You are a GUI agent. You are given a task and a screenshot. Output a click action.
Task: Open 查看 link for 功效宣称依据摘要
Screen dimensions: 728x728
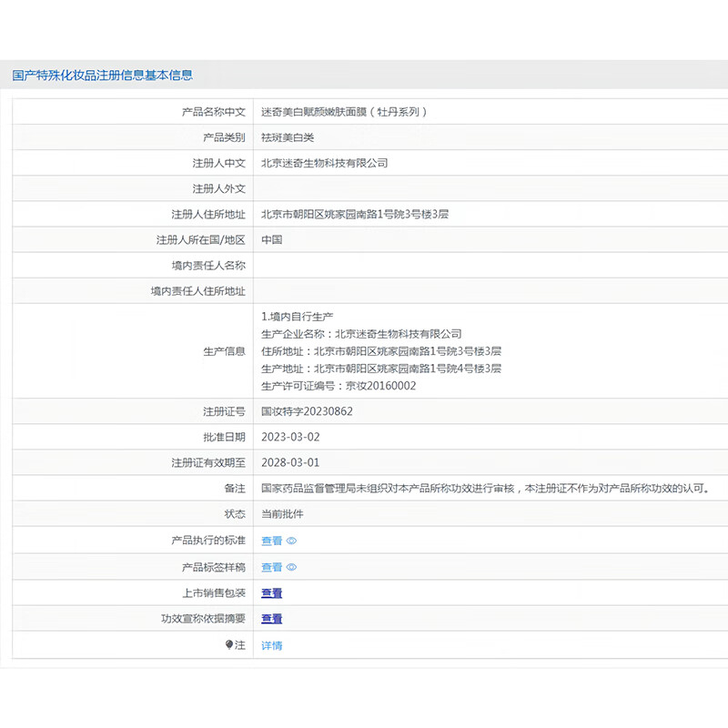pos(271,619)
